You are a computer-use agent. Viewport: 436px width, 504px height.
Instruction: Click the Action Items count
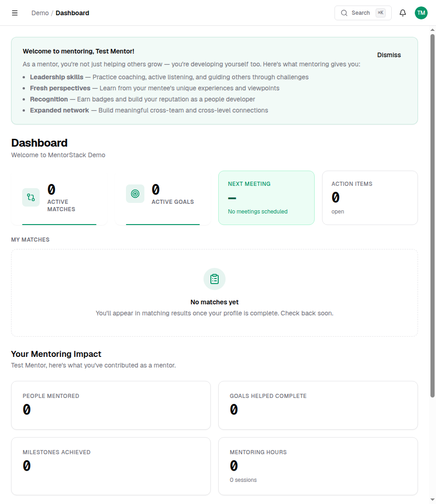point(335,197)
